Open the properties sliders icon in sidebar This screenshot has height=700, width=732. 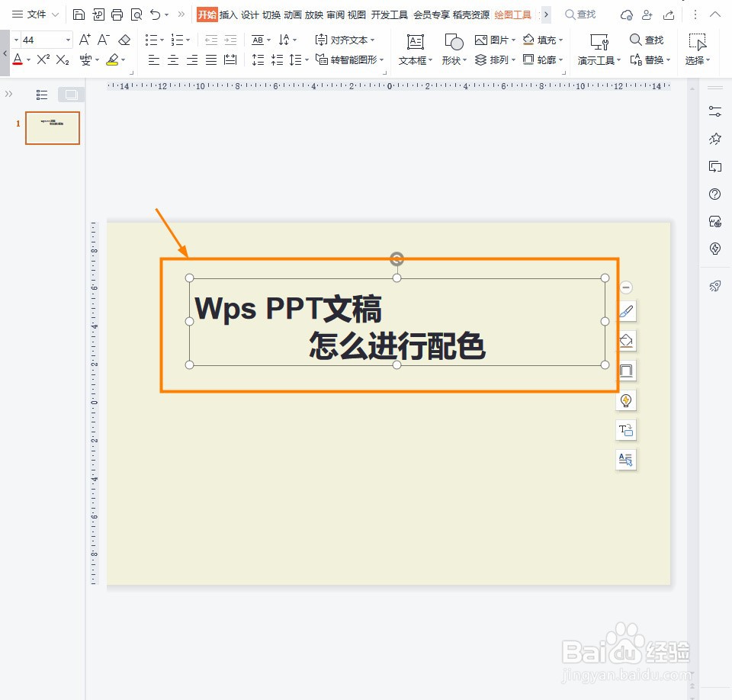pos(714,111)
